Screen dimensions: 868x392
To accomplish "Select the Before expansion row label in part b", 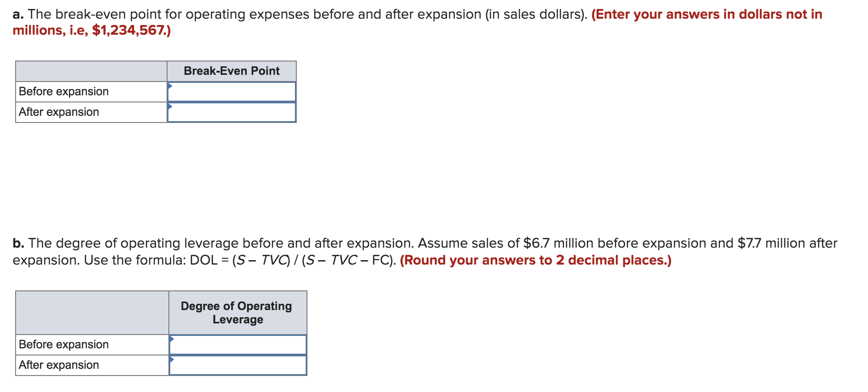I will (63, 344).
